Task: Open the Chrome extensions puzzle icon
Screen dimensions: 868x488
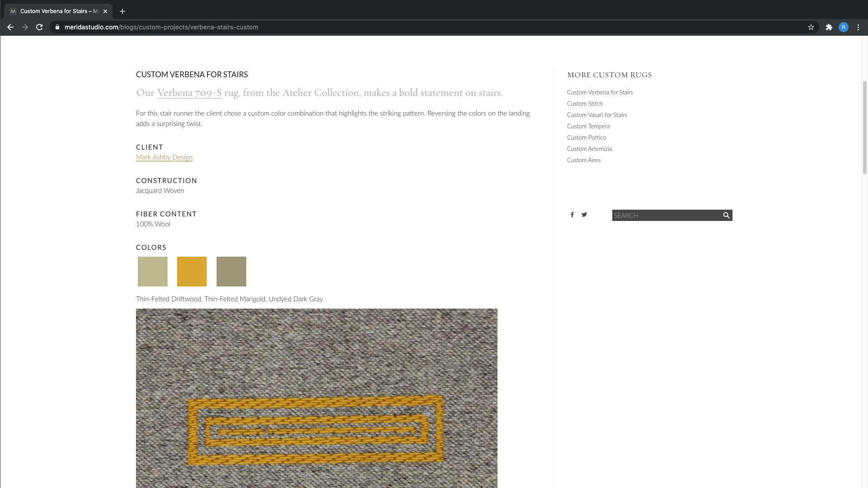Action: tap(829, 27)
